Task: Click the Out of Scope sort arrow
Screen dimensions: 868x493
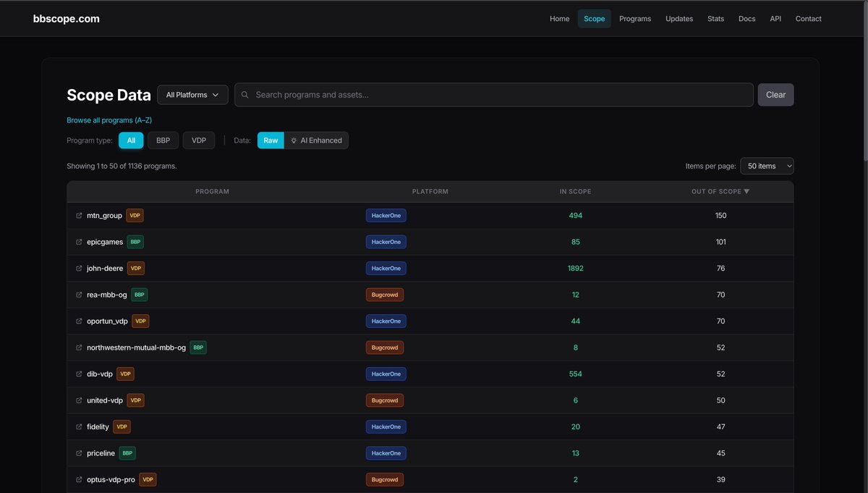Action: coord(746,192)
